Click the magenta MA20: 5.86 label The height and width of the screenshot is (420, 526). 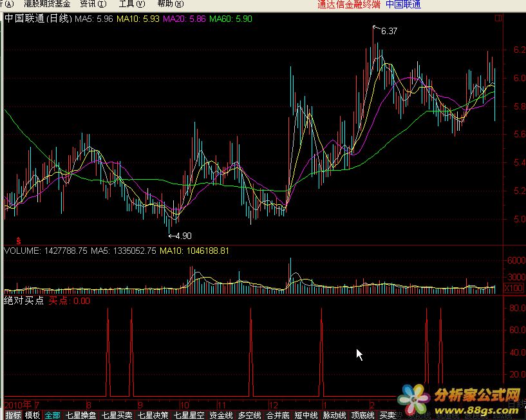(184, 19)
